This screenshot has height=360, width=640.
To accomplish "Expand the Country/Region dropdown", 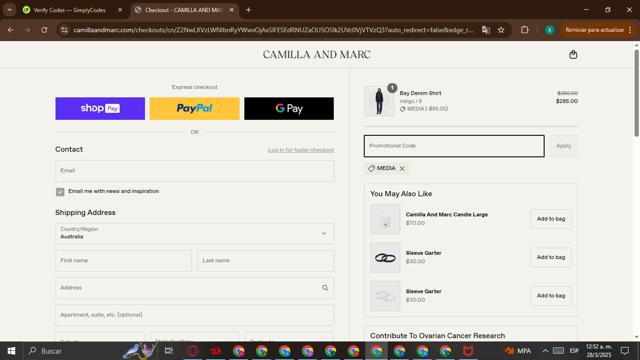I will pos(195,233).
